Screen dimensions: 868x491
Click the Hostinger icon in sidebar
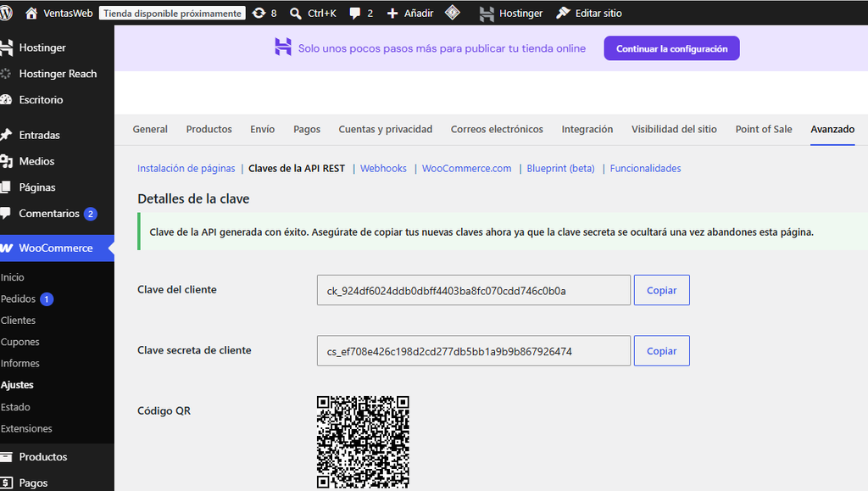coord(6,47)
